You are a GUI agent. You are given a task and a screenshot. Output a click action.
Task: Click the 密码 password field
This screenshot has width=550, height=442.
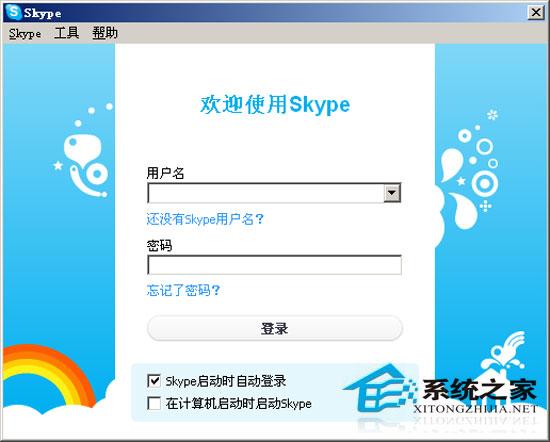tap(274, 265)
